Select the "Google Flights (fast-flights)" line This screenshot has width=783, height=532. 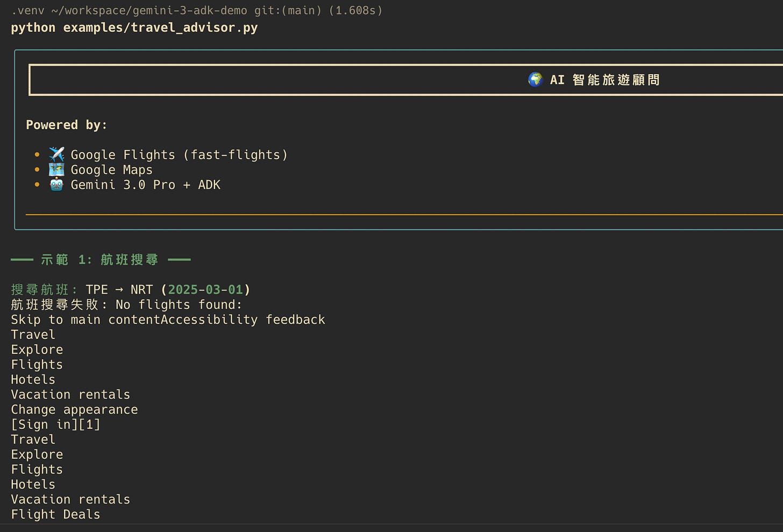click(x=179, y=155)
